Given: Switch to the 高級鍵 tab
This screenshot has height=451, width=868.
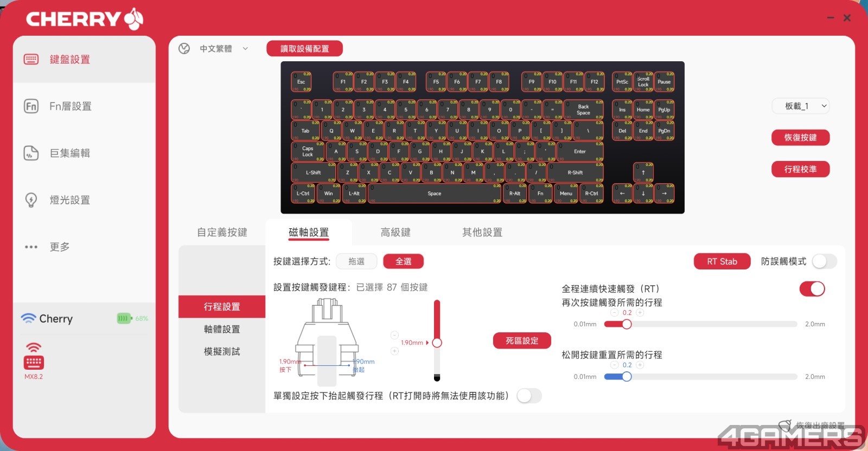Looking at the screenshot, I should (395, 233).
